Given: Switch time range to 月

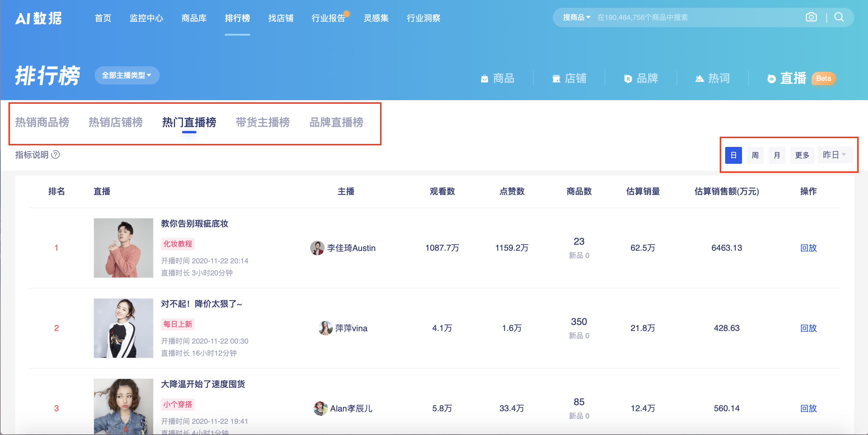Looking at the screenshot, I should click(x=777, y=155).
